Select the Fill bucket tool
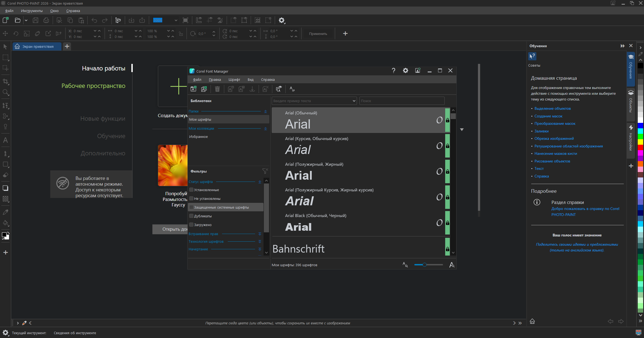The height and width of the screenshot is (338, 644). 5,223
